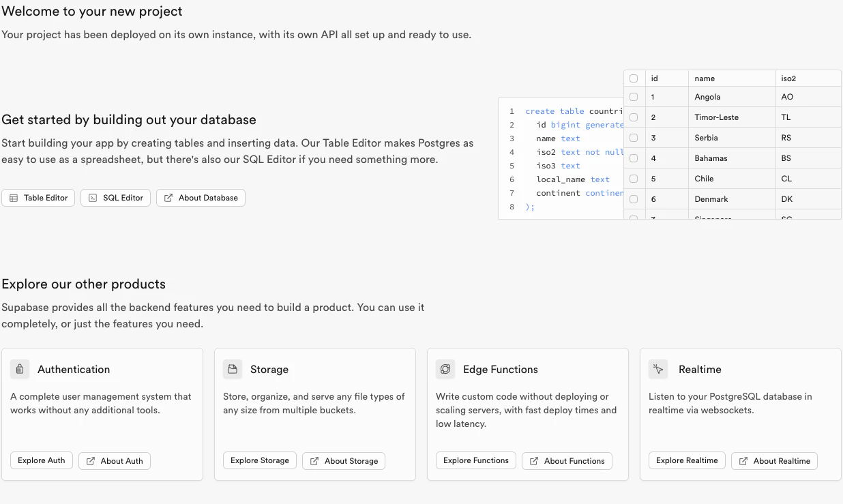Check the Denmark row checkbox

point(634,199)
